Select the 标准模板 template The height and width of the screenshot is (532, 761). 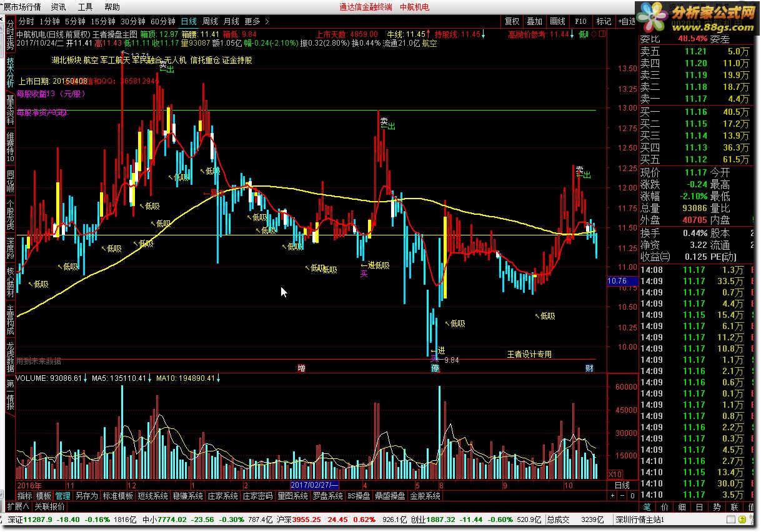pyautogui.click(x=117, y=496)
